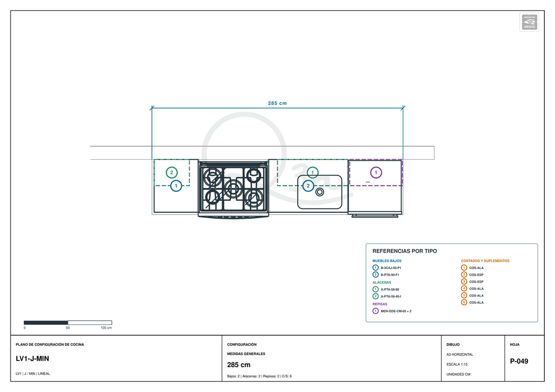Click the ALACENAS legend heading
The width and height of the screenshot is (555, 392).
coord(382,283)
